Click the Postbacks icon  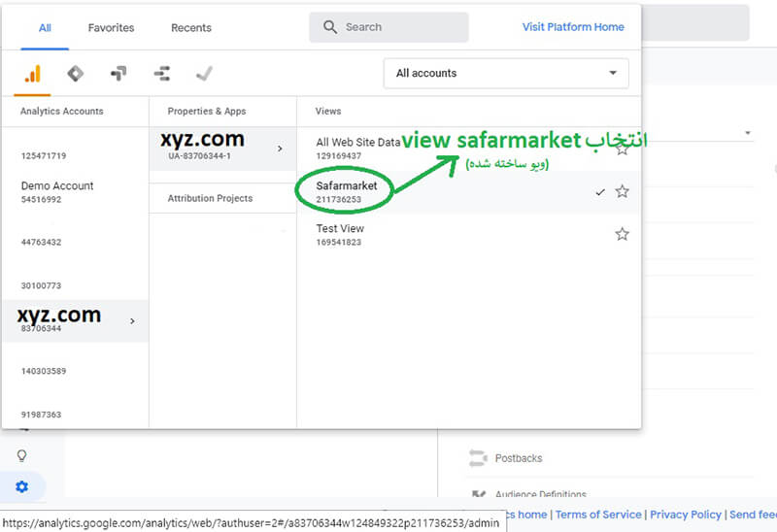[478, 458]
